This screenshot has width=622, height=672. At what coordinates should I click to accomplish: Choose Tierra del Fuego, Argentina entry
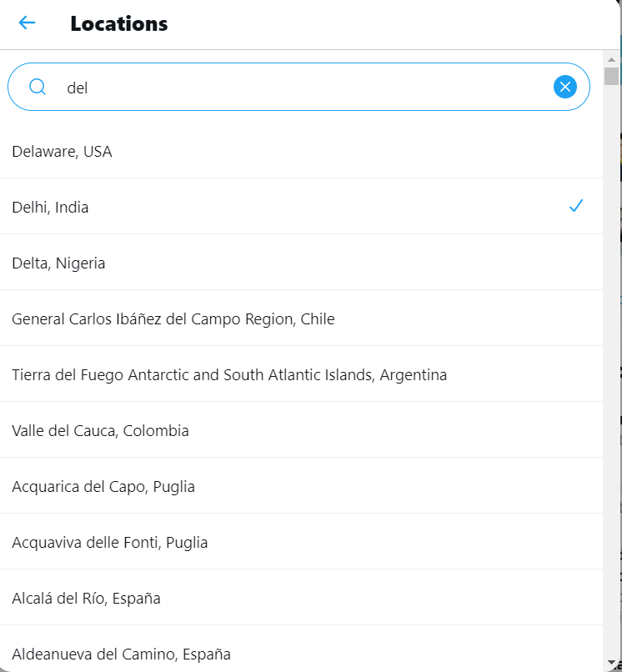[x=301, y=374]
